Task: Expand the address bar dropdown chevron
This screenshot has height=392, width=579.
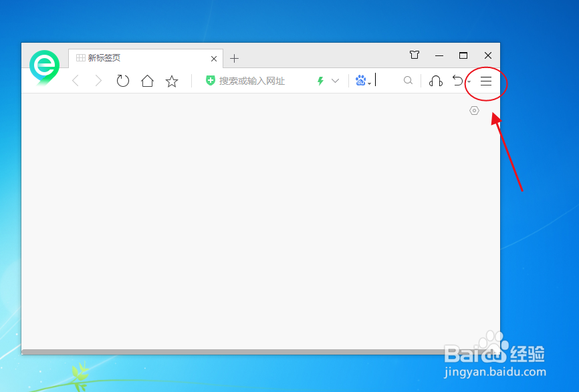Action: (x=335, y=81)
